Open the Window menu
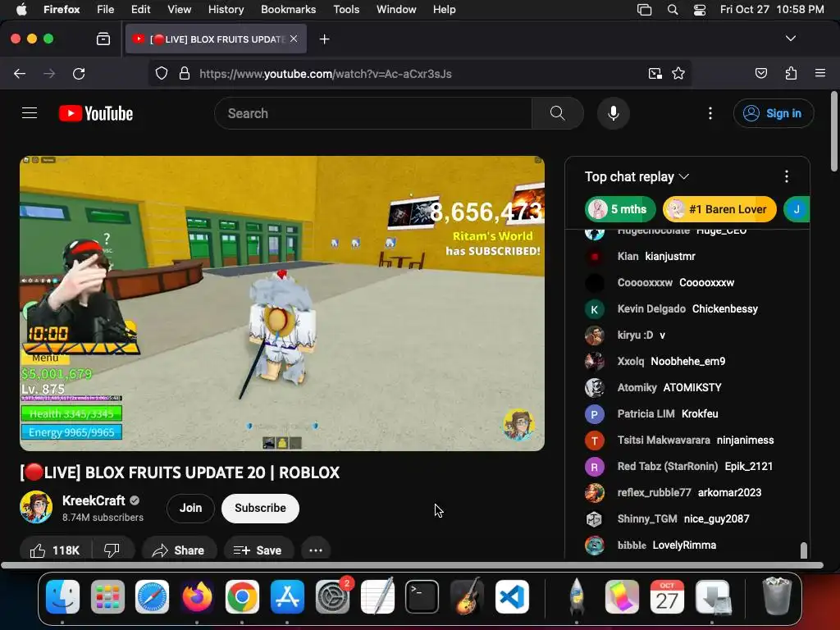This screenshot has height=630, width=840. (x=396, y=10)
